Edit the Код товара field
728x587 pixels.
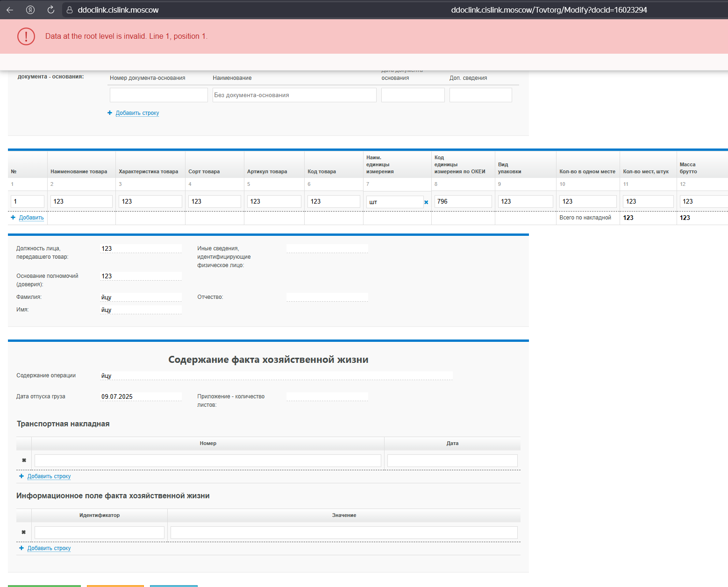(x=334, y=201)
